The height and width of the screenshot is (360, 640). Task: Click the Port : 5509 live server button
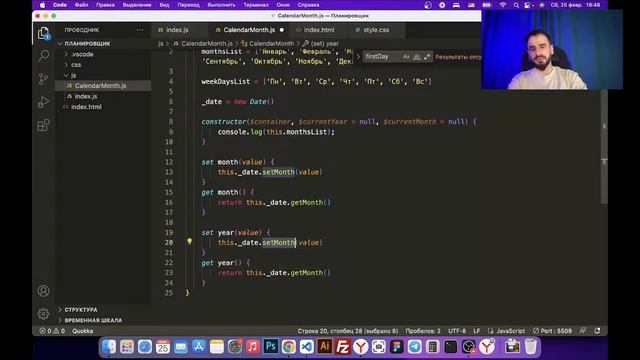click(x=552, y=331)
